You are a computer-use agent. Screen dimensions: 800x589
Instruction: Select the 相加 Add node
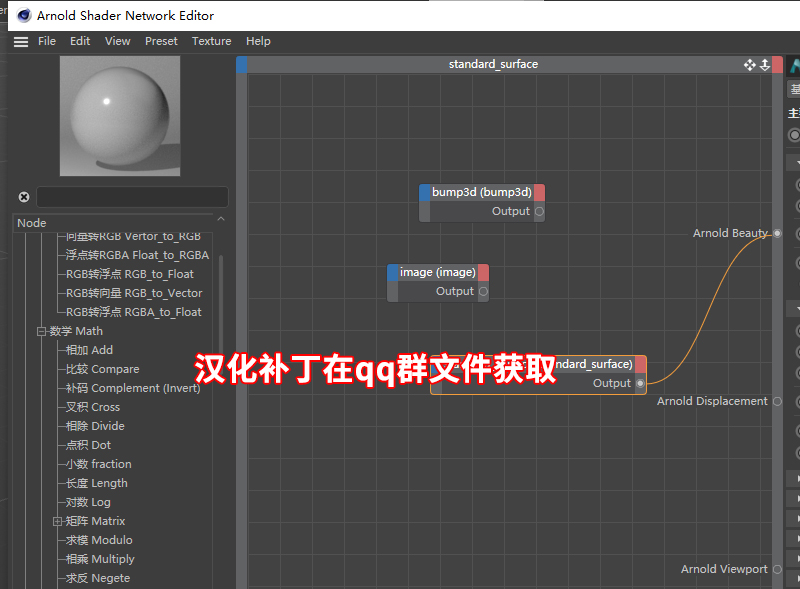[89, 350]
